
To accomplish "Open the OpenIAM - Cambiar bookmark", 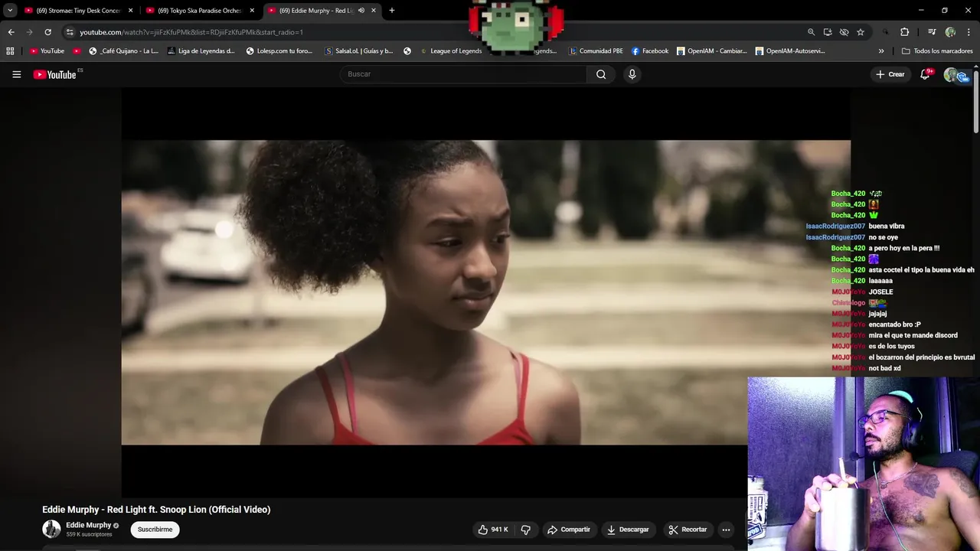I will 712,51.
